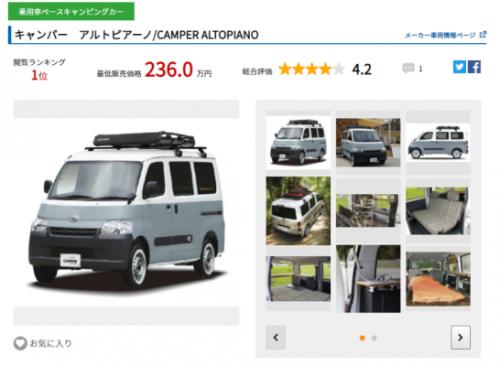This screenshot has width=500, height=366.
Task: Select the orange first carousel dot
Action: pos(362,338)
